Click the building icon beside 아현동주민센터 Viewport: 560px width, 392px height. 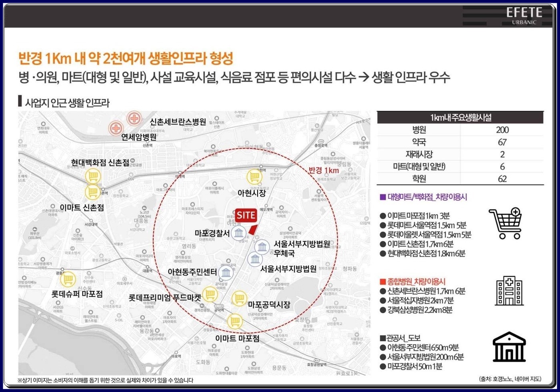[226, 273]
